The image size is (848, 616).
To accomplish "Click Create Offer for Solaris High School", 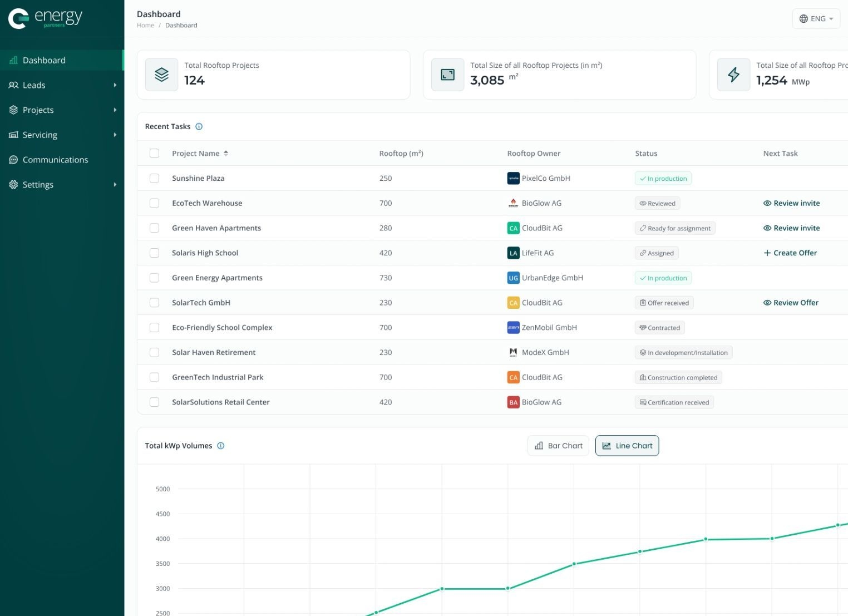I will (x=790, y=253).
